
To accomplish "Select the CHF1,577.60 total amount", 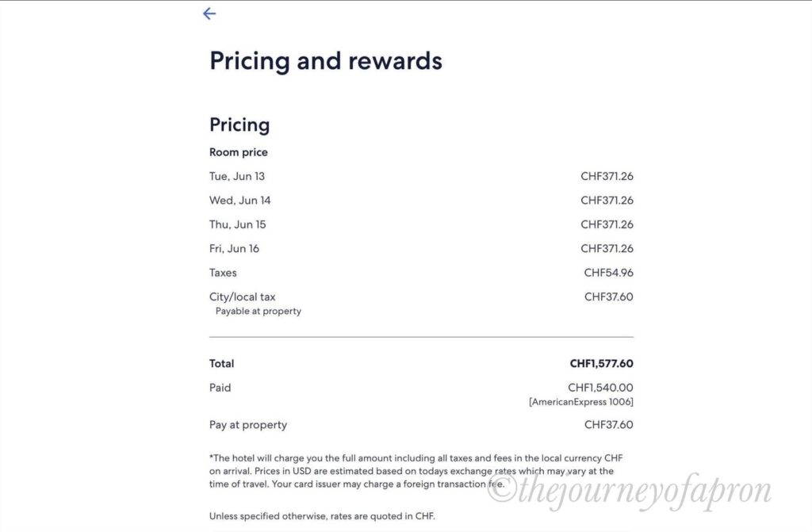I will (x=601, y=364).
